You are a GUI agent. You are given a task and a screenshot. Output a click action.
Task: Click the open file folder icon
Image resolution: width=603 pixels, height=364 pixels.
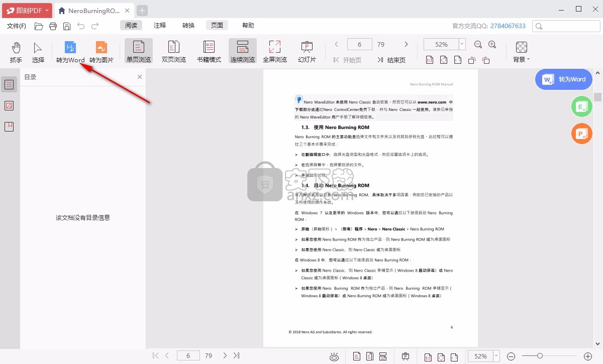tap(39, 26)
